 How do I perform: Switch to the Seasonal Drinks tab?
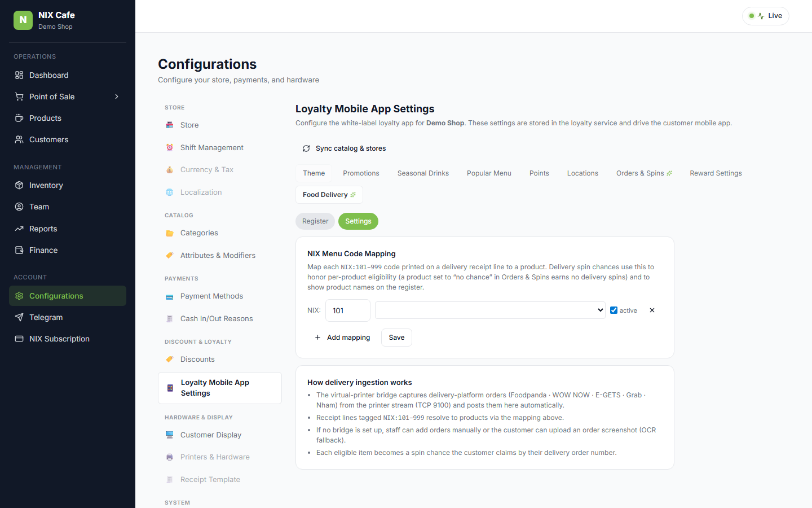point(423,173)
